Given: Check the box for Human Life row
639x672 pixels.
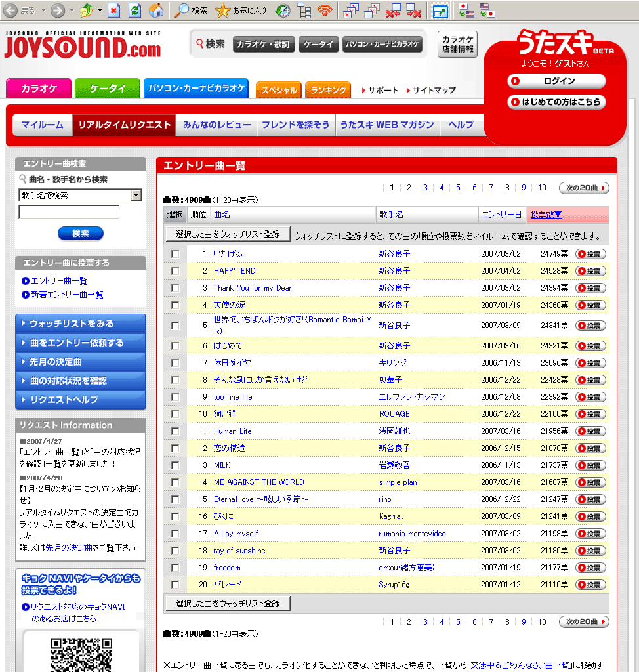Looking at the screenshot, I should (175, 432).
